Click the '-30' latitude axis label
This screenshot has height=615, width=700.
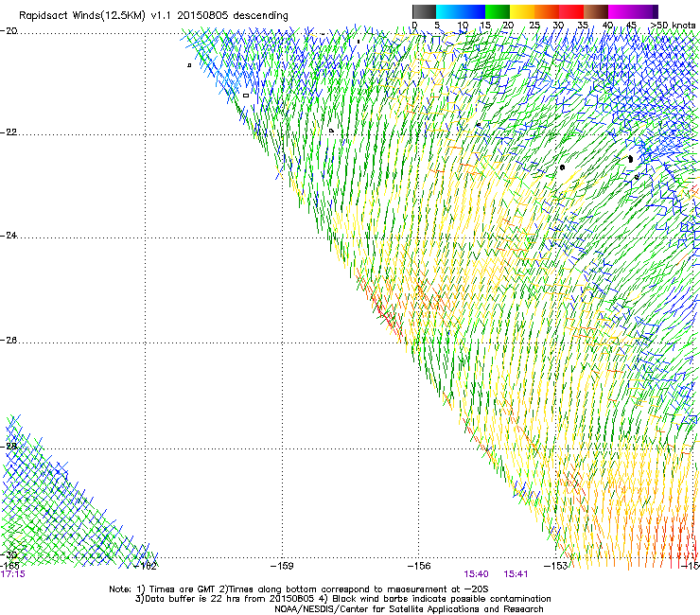coord(9,555)
